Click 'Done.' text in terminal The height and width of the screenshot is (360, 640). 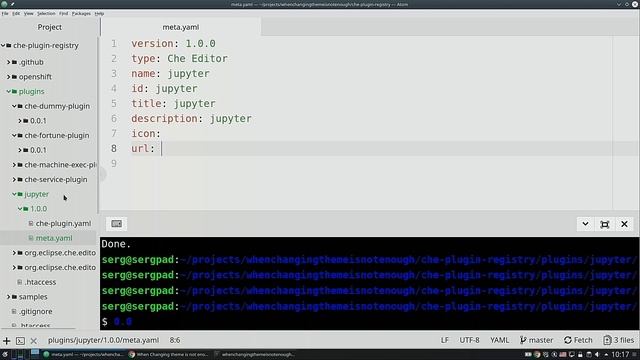116,244
